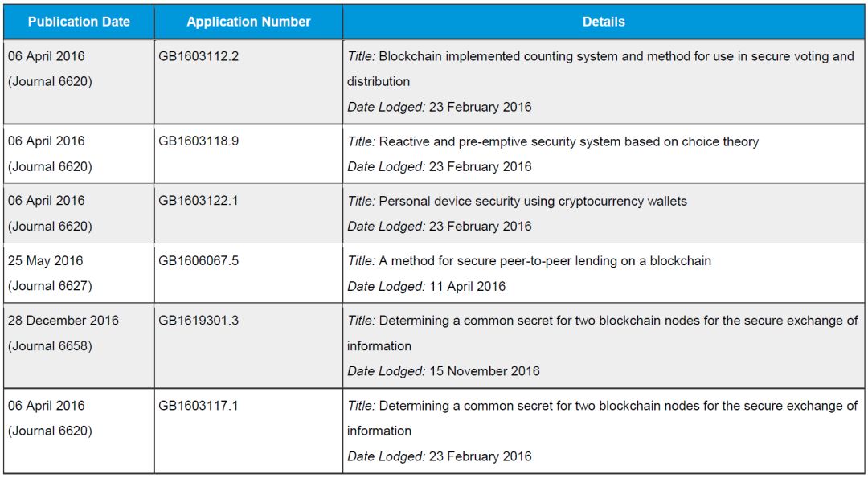Click the 28 December 2016 publication date
Image resolution: width=868 pixels, height=478 pixels.
tap(63, 321)
